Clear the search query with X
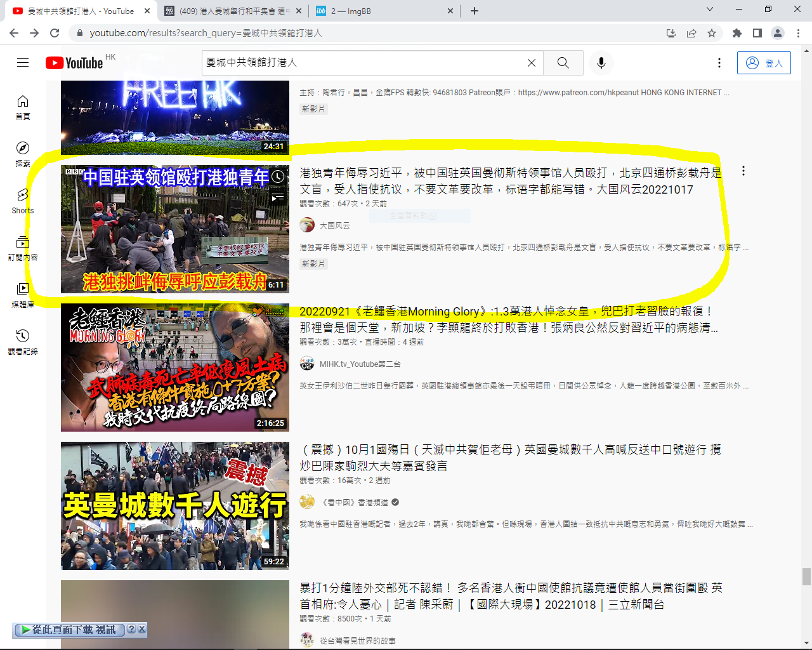Screen dimensions: 812x650 click(x=532, y=63)
